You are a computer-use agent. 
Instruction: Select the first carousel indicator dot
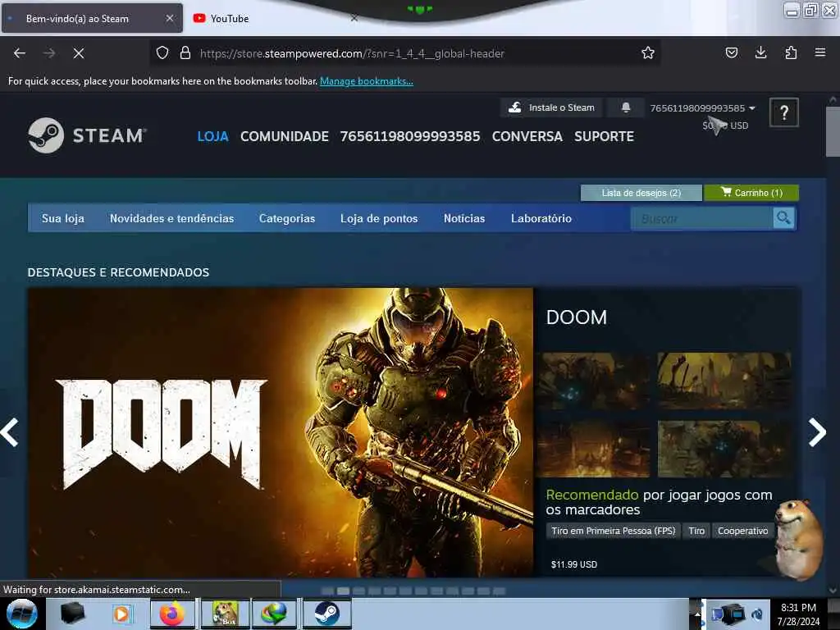(x=327, y=591)
